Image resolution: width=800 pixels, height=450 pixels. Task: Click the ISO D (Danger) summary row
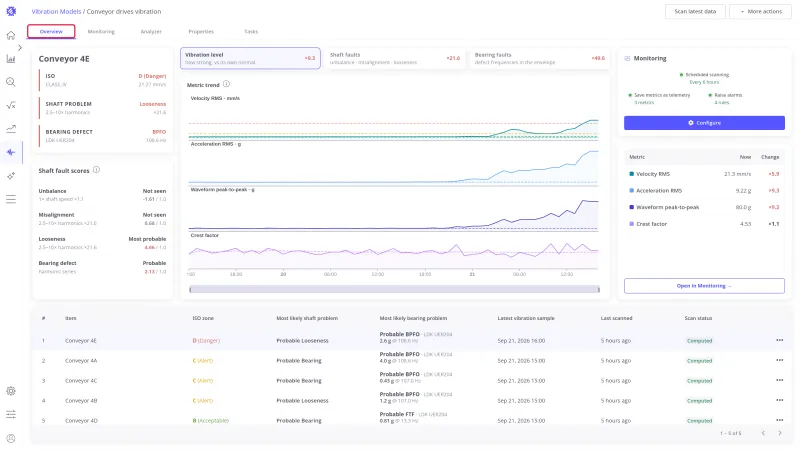(x=103, y=80)
